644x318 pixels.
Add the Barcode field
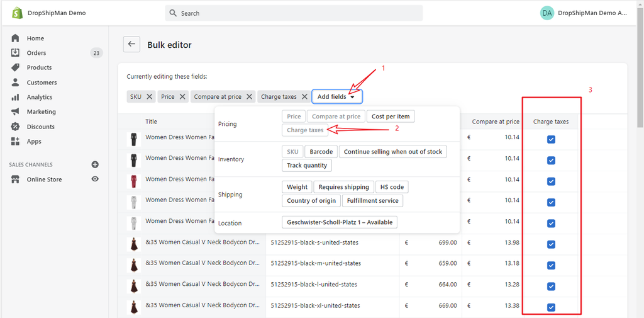tap(321, 152)
